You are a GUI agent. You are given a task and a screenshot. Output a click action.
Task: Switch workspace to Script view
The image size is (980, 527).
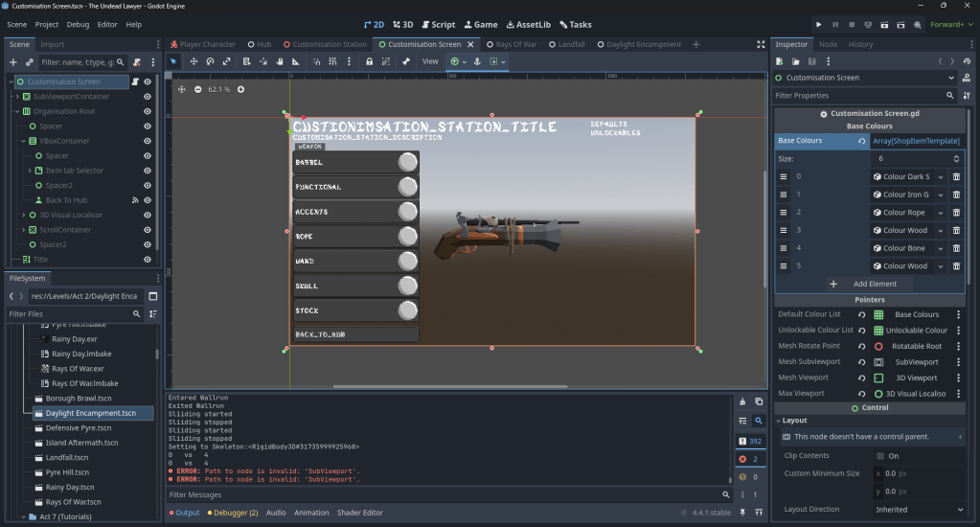coord(437,24)
